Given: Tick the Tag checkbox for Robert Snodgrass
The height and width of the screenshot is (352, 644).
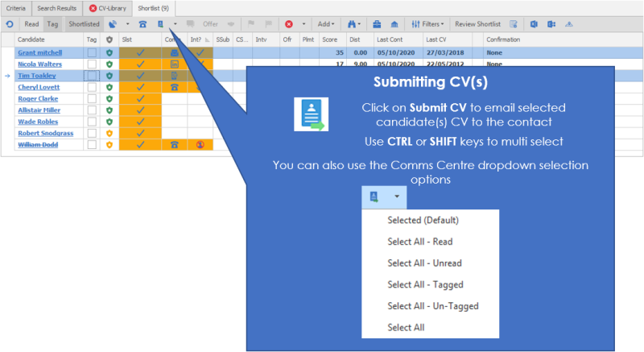Looking at the screenshot, I should tap(92, 134).
